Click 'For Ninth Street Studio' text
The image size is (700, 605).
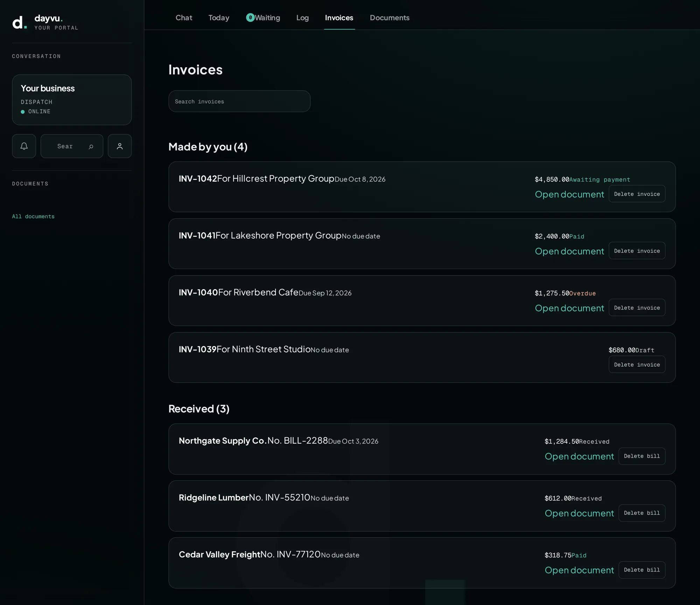coord(264,349)
